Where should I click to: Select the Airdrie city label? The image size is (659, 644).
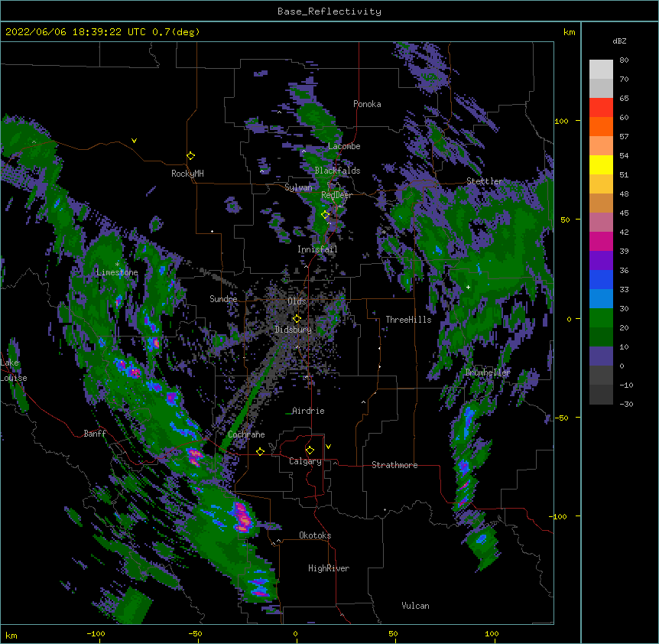[308, 411]
